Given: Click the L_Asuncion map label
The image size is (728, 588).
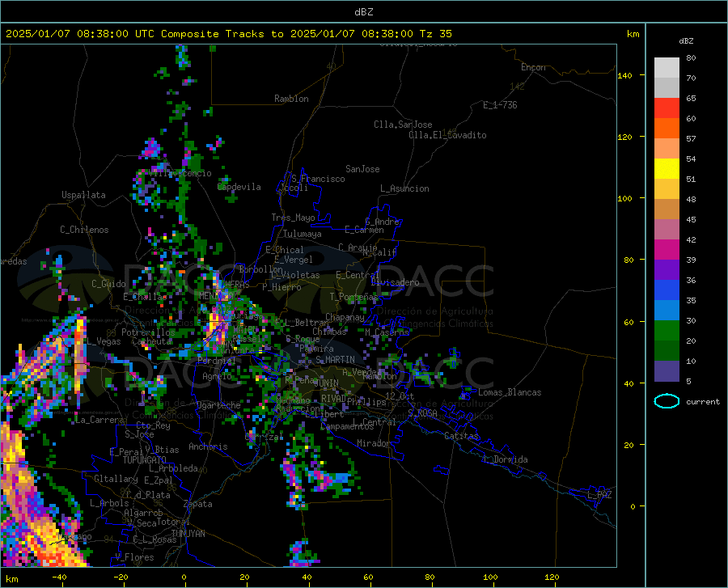Looking at the screenshot, I should click(x=404, y=188).
